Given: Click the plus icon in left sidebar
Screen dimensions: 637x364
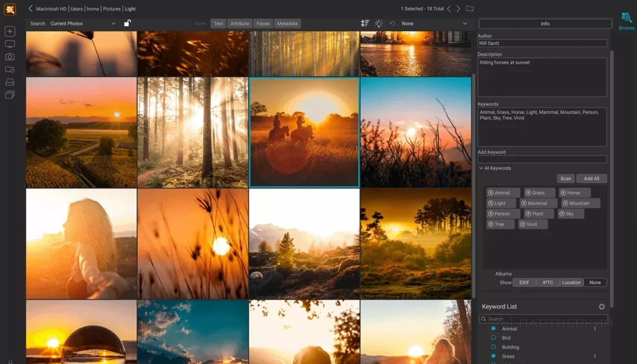Looking at the screenshot, I should click(x=10, y=31).
